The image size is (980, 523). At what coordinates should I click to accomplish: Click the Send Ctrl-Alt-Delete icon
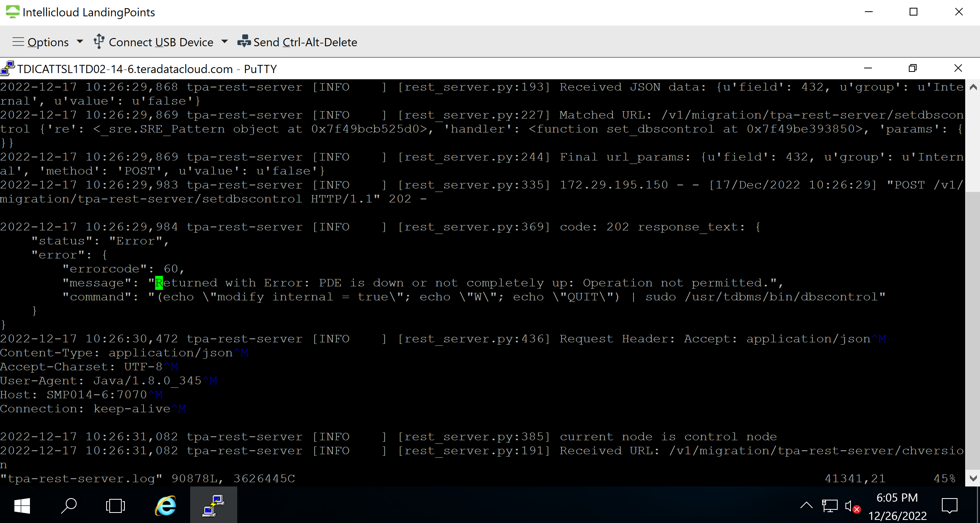[244, 41]
